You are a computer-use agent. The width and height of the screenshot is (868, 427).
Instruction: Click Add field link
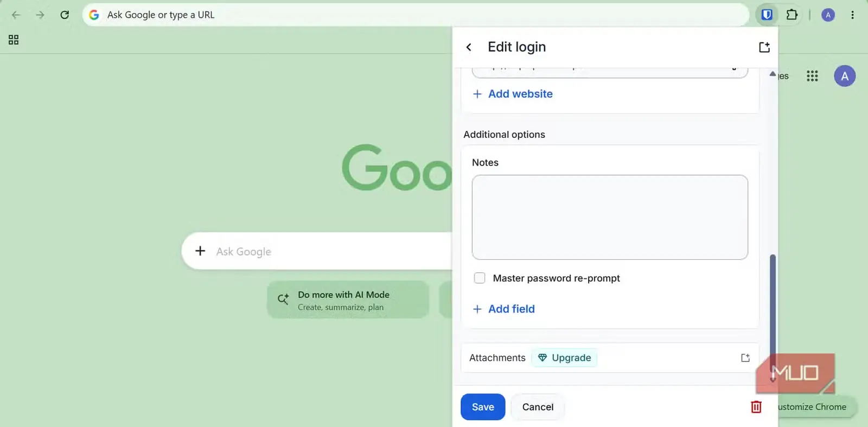(x=503, y=309)
